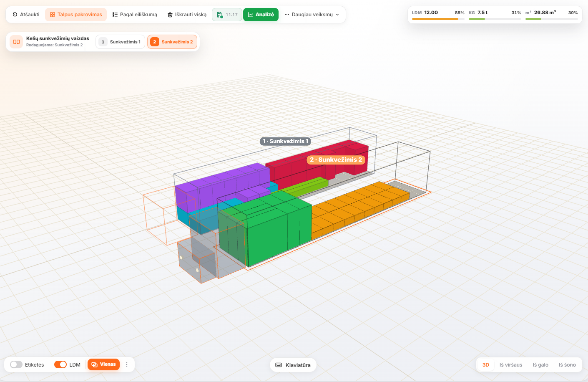Expand the Daugiau veiksmų dropdown
Viewport: 588px width, 382px height.
tap(312, 15)
